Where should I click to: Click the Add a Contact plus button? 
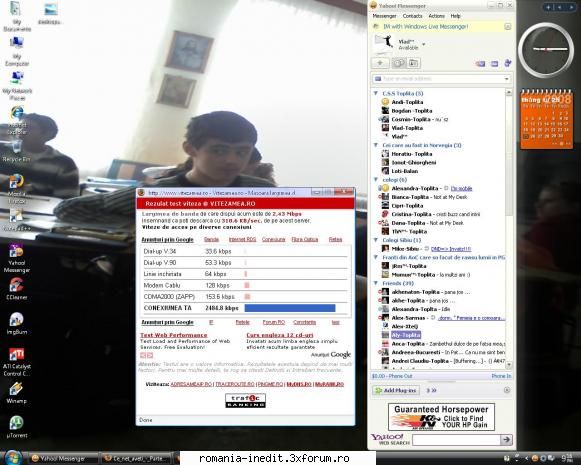click(x=380, y=63)
